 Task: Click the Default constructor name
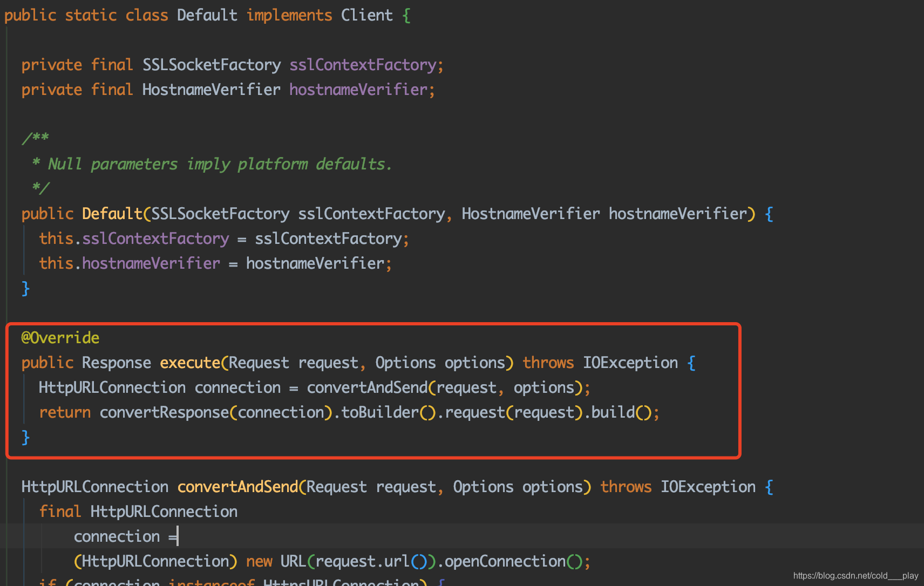point(112,214)
